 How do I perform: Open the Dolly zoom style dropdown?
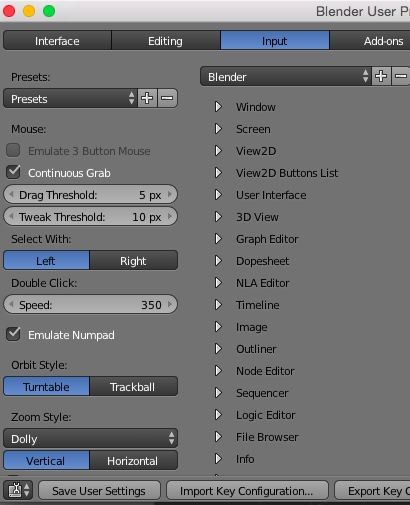[x=90, y=438]
